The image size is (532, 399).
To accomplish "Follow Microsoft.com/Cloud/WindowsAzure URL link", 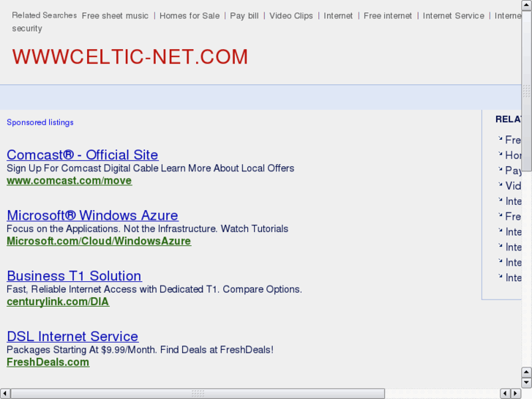I will tap(99, 241).
